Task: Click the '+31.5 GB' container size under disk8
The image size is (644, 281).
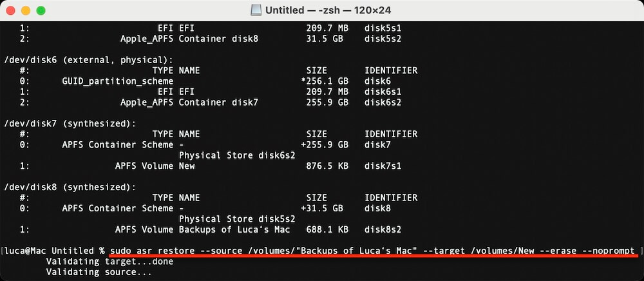Action: pos(322,208)
